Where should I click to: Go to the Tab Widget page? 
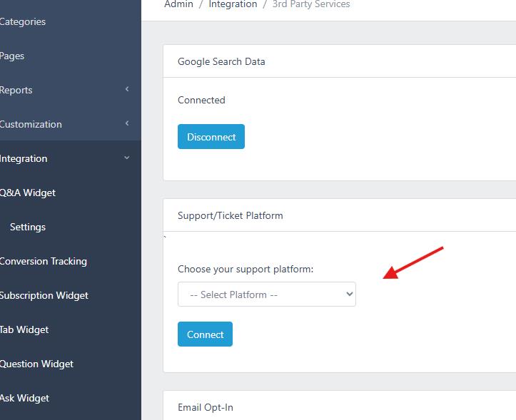coord(24,329)
